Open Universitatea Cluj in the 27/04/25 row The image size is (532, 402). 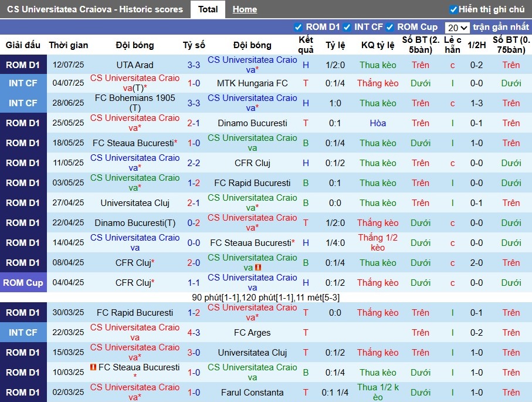point(135,203)
